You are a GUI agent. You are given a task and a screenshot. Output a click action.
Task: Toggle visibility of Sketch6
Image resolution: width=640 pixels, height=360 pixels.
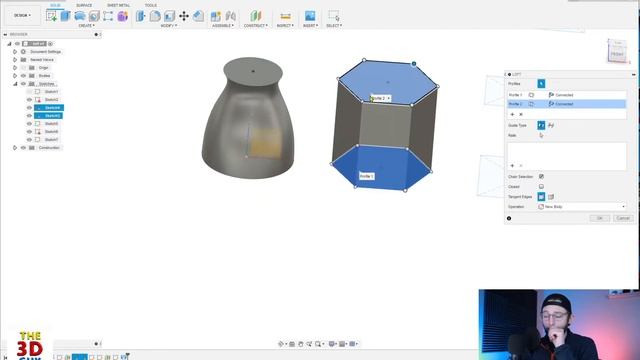pos(29,131)
